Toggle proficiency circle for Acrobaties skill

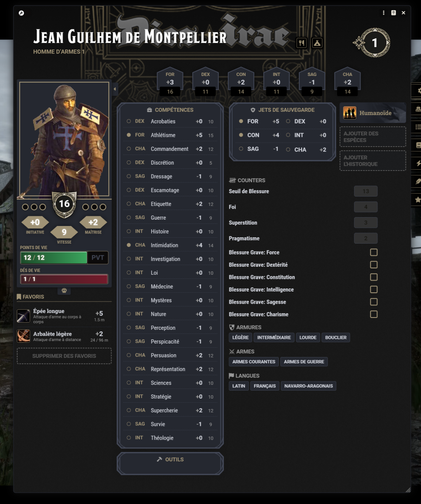click(x=129, y=121)
